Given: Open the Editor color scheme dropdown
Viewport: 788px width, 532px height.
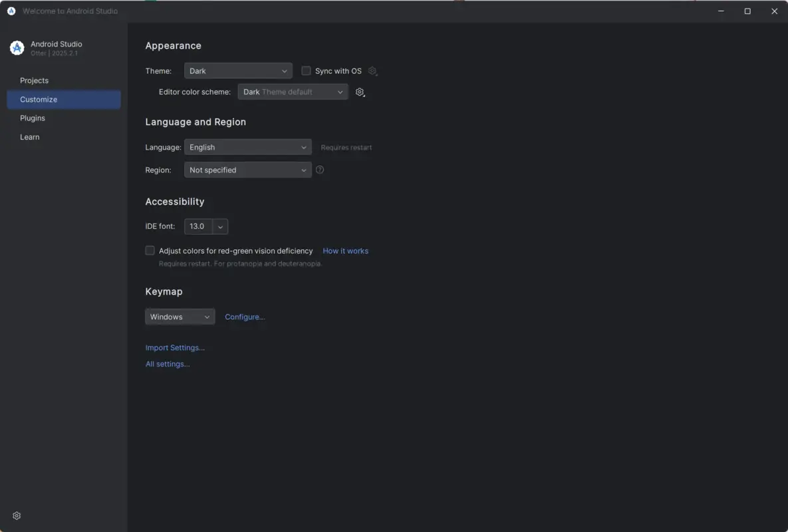Looking at the screenshot, I should pos(293,92).
